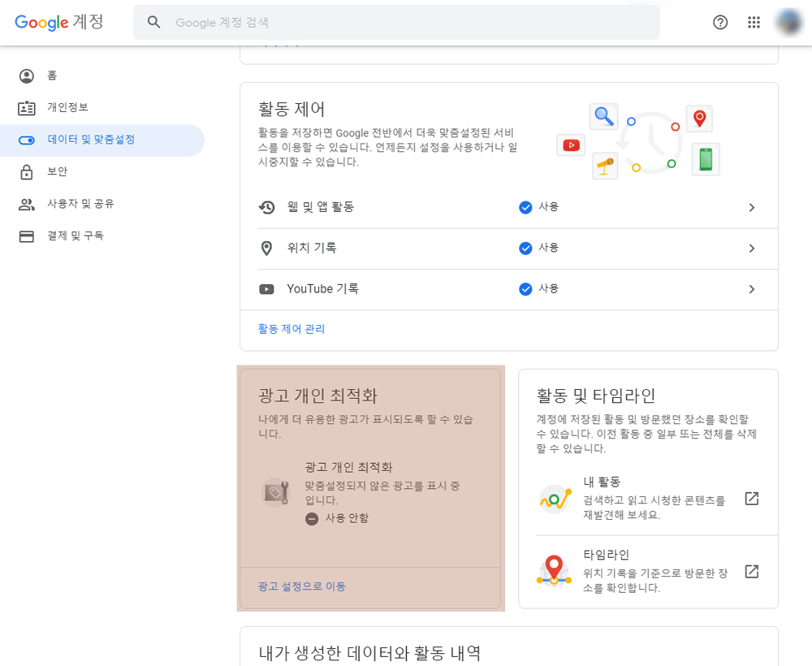
Task: Open 보안 section
Action: click(x=102, y=172)
